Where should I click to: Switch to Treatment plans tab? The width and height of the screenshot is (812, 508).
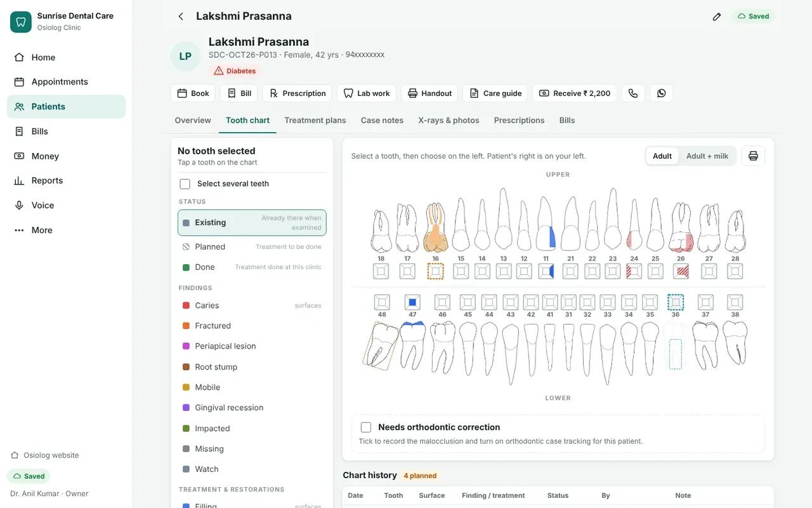[x=315, y=121]
